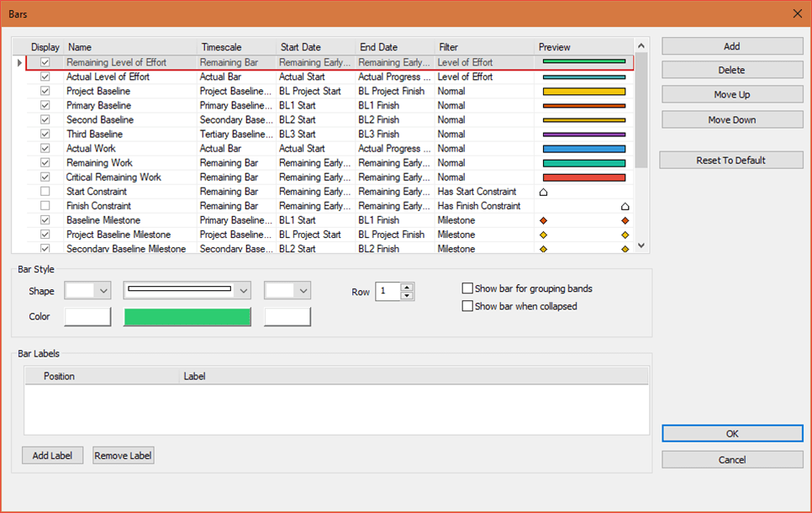Toggle display checkbox for Baseline Milestone
The width and height of the screenshot is (812, 513).
(x=45, y=220)
